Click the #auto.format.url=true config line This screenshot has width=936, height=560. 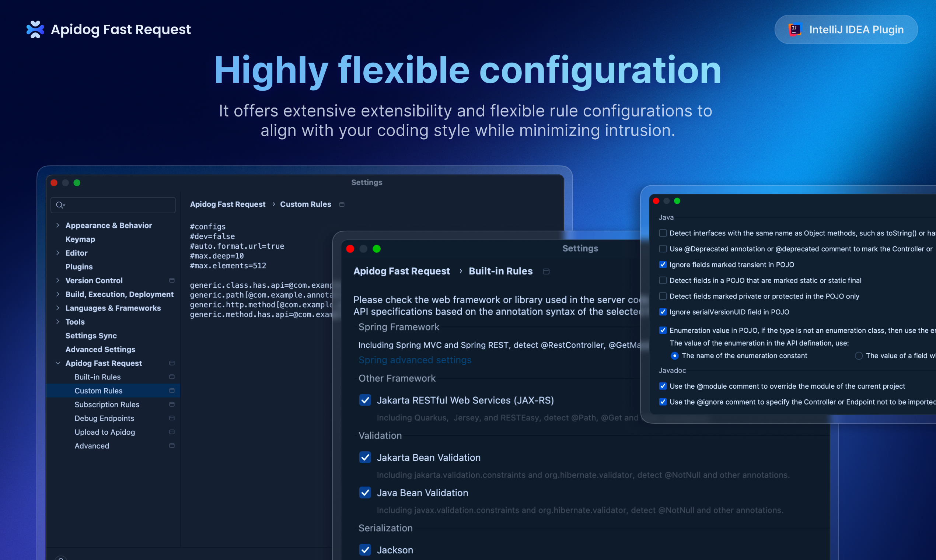[237, 246]
